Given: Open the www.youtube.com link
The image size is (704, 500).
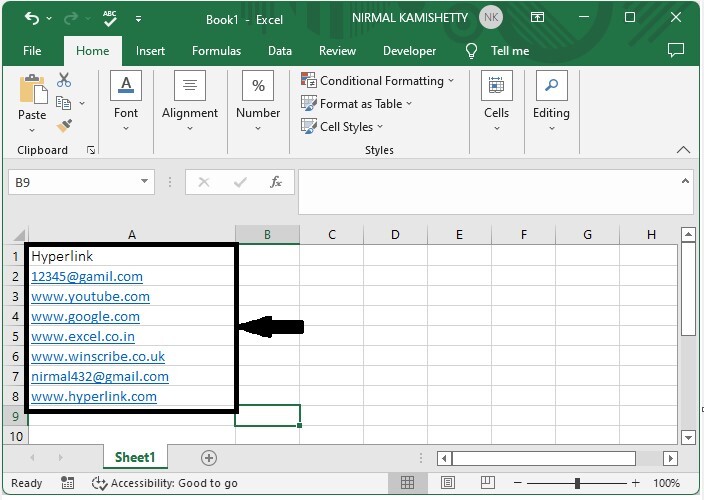Looking at the screenshot, I should (x=90, y=297).
